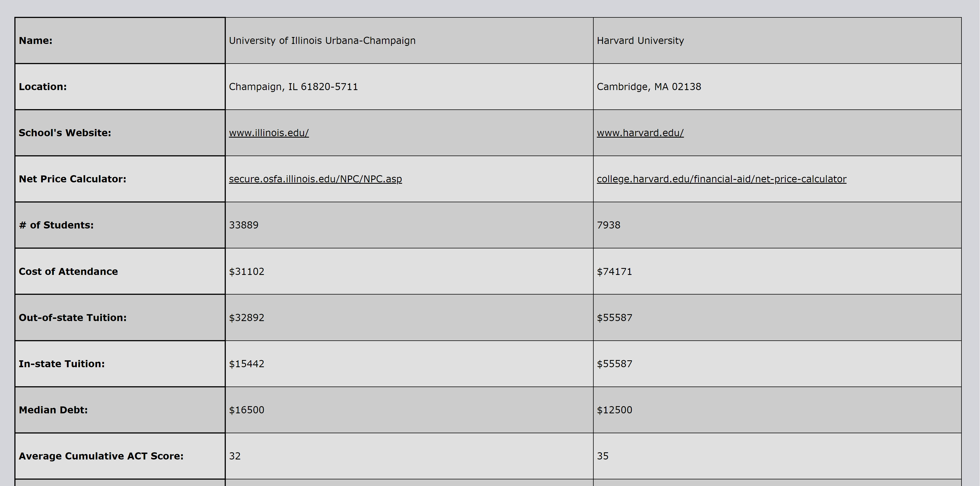
Task: Click the $12500 median debt figure
Action: click(614, 410)
